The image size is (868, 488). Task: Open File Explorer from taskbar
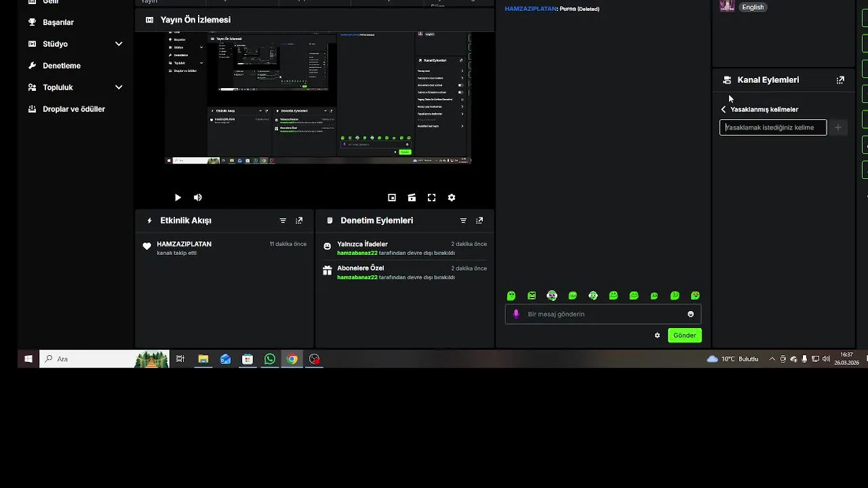pos(203,359)
